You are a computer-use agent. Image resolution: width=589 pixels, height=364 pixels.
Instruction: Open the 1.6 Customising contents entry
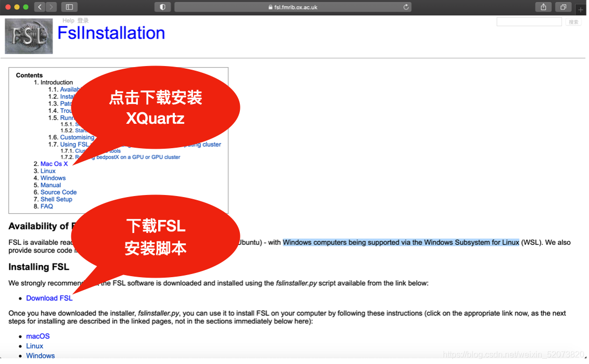point(77,137)
